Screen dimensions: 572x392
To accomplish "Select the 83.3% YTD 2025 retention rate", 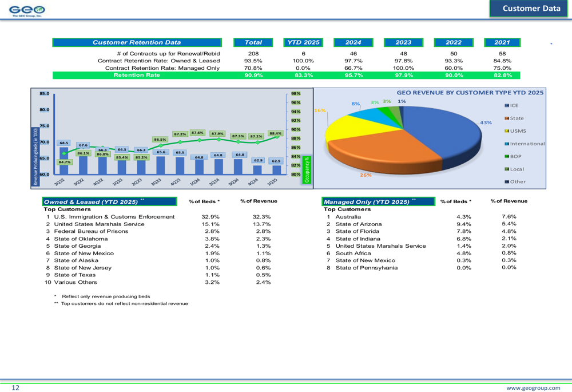I will 304,75.
